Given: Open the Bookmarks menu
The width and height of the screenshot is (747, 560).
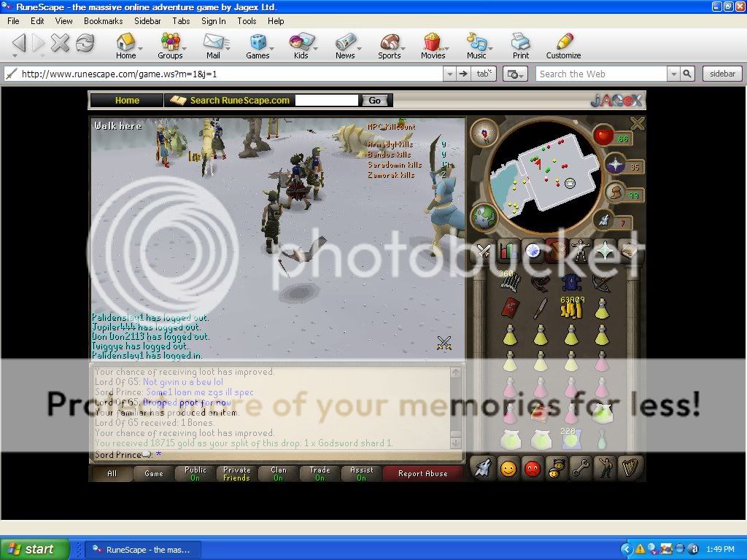Looking at the screenshot, I should (103, 21).
